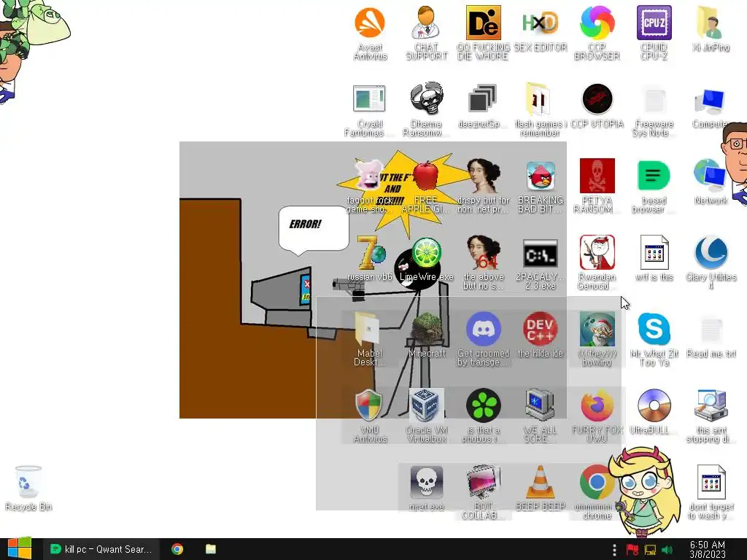Select the is that a phobos r... icon
The width and height of the screenshot is (747, 560).
point(483,416)
